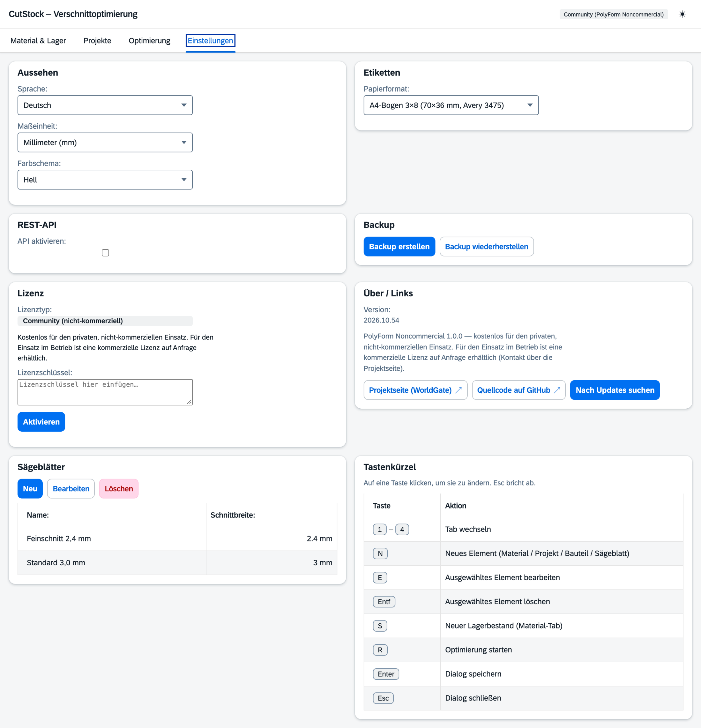This screenshot has height=728, width=701.
Task: Select the Feinschnitt 2,4 mm row
Action: (177, 539)
